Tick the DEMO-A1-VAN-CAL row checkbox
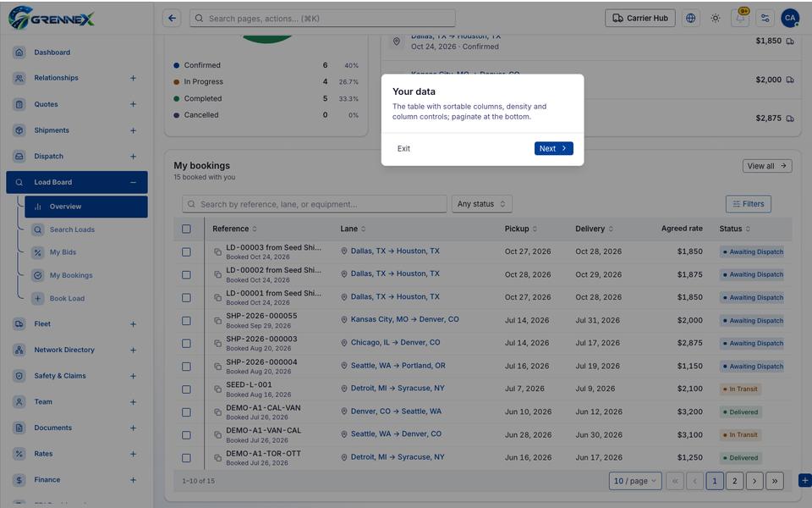Viewport: 812px width, 508px height. (x=186, y=435)
